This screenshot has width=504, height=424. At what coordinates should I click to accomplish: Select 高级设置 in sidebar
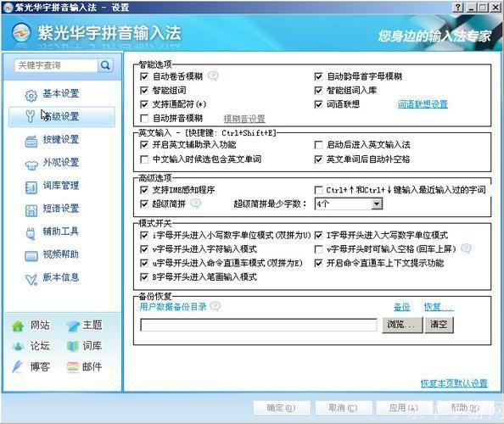click(61, 116)
